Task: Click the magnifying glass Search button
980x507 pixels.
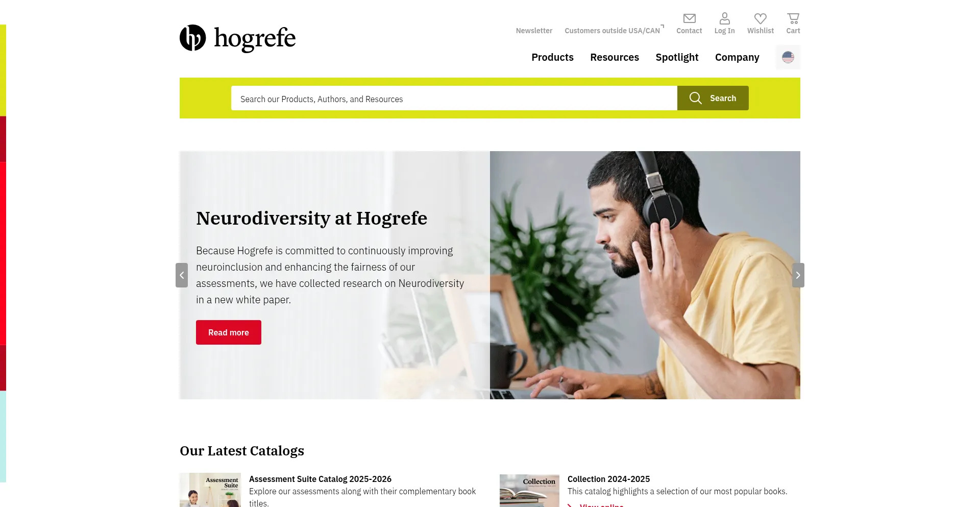Action: click(x=713, y=98)
